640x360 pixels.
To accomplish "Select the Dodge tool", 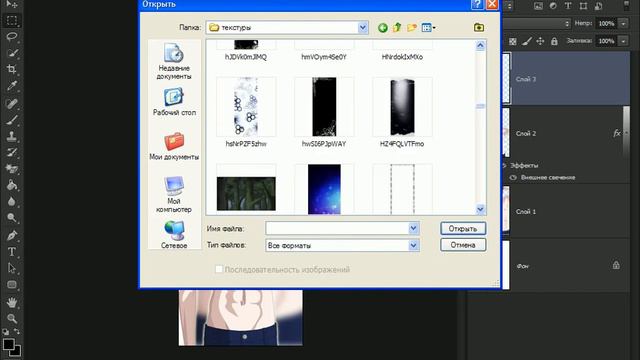I will (x=12, y=218).
